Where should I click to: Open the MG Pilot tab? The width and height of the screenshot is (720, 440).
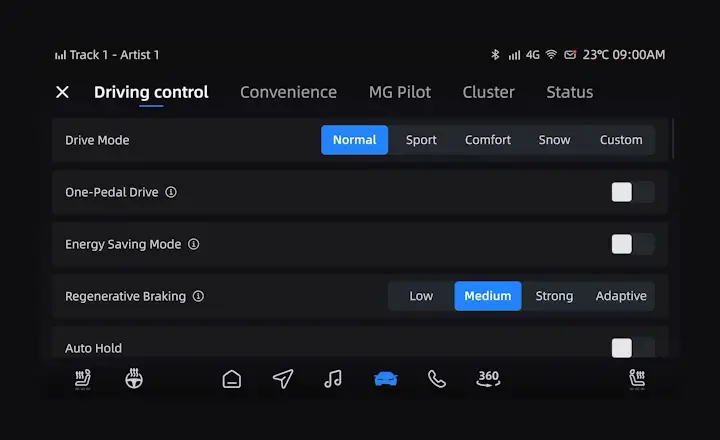(400, 92)
